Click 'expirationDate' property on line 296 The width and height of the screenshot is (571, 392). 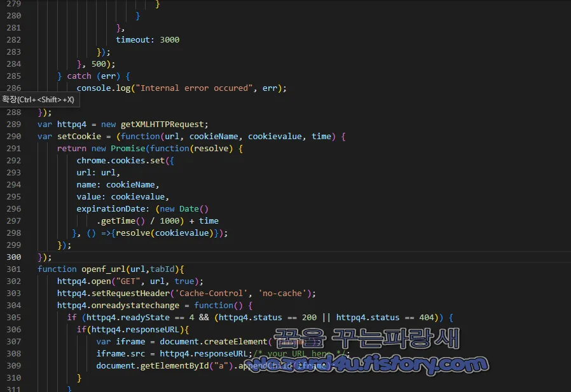pos(111,208)
